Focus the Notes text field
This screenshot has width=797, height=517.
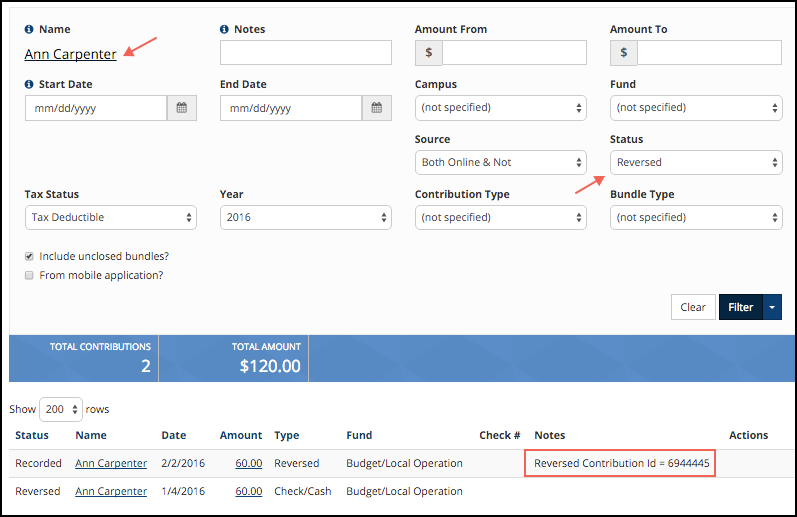pos(305,52)
